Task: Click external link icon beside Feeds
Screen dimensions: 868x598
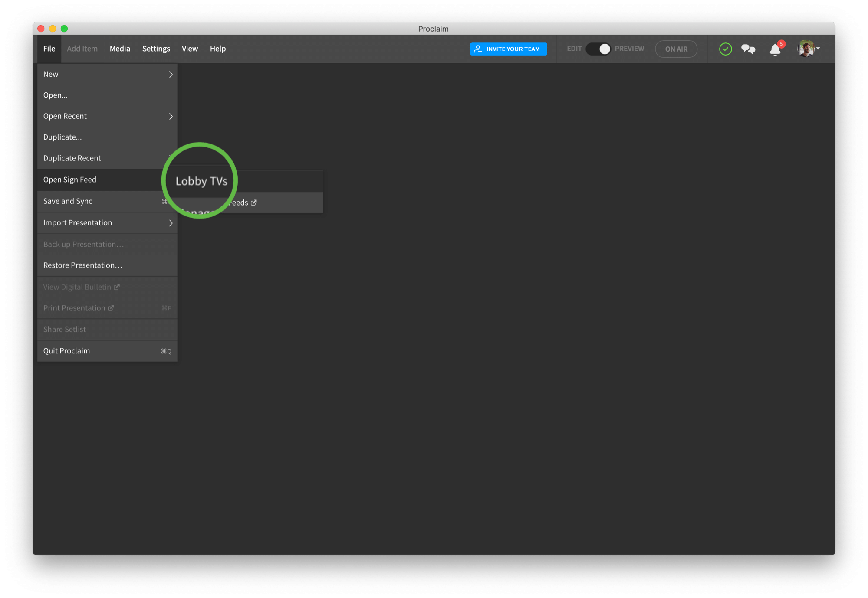Action: [254, 203]
